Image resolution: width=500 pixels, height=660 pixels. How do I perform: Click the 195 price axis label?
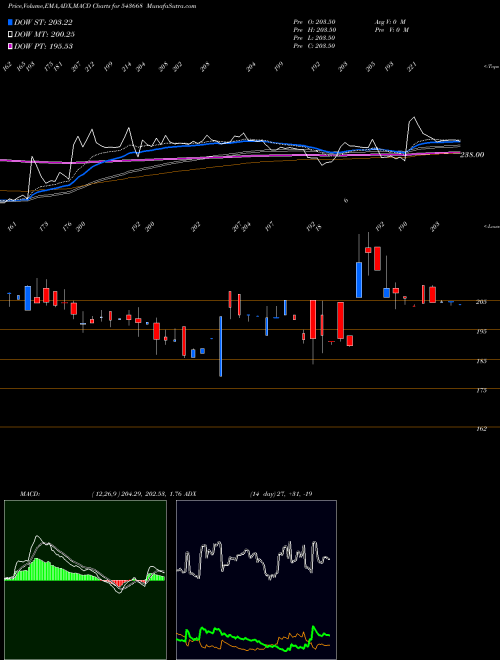click(x=482, y=331)
